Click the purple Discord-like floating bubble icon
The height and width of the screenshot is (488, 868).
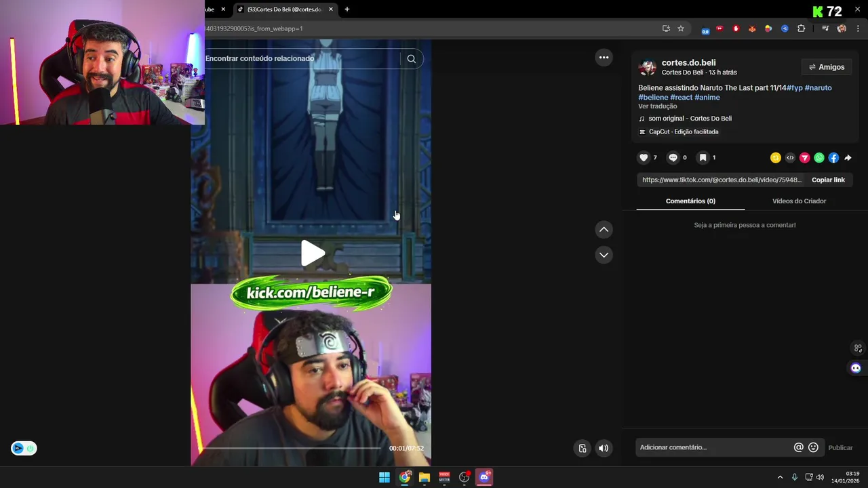point(856,368)
